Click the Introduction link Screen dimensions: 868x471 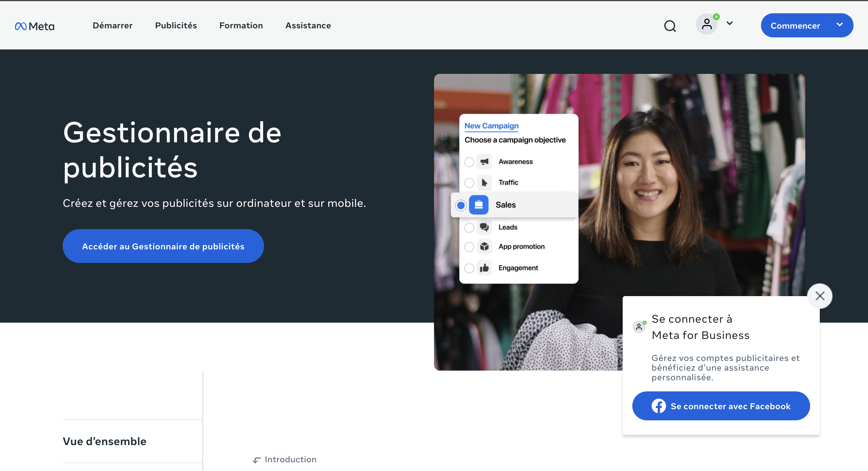click(x=290, y=459)
